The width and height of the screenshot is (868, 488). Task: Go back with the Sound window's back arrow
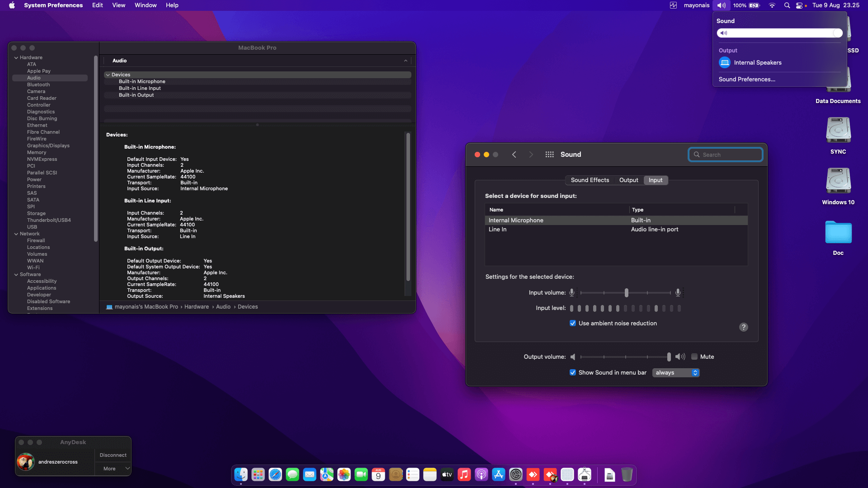click(514, 155)
